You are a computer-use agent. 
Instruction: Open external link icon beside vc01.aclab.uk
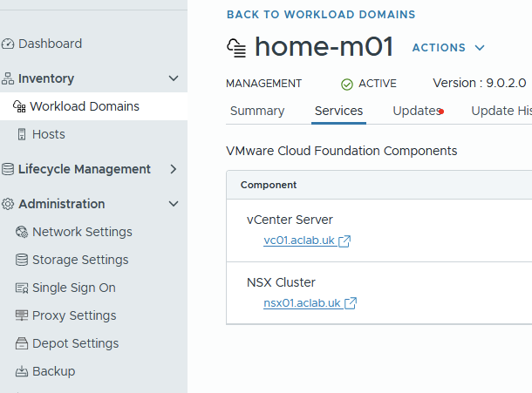coord(344,241)
